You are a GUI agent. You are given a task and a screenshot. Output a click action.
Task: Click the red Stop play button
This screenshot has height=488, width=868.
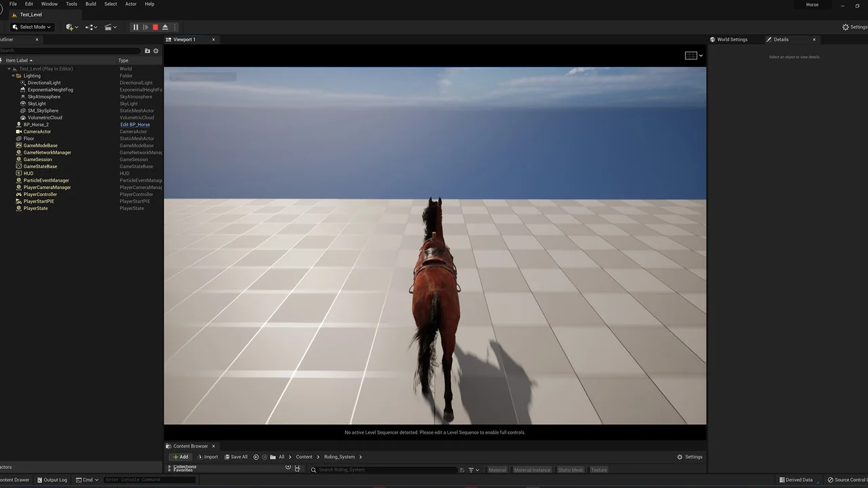coord(155,27)
